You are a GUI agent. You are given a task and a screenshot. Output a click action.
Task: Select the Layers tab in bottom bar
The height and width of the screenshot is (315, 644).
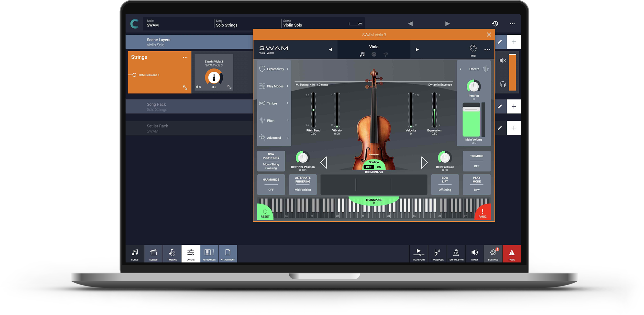[191, 254]
